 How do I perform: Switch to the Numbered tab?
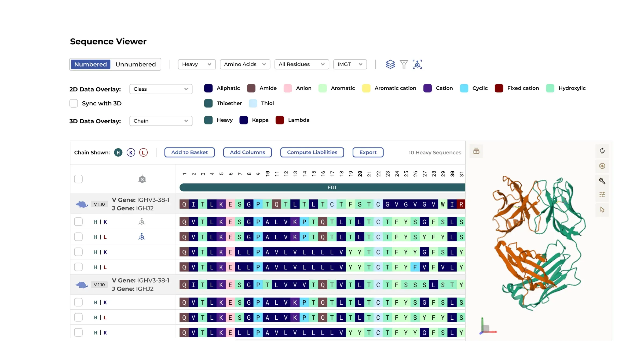click(90, 64)
